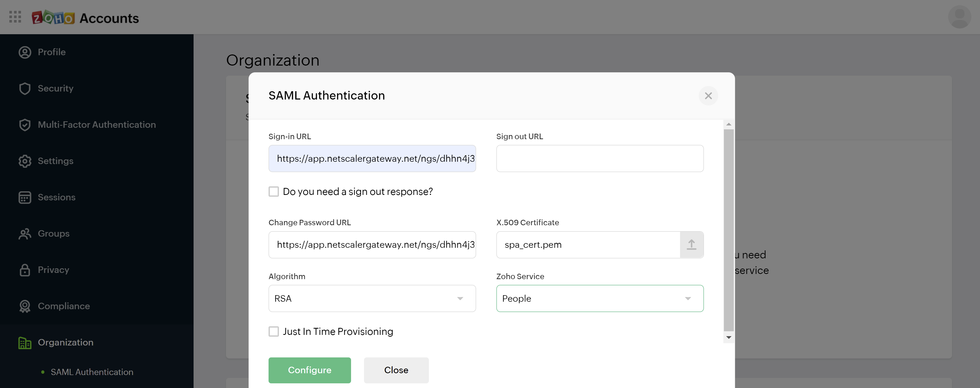This screenshot has width=980, height=388.
Task: Click the dialog scrollbar down arrow
Action: (729, 337)
